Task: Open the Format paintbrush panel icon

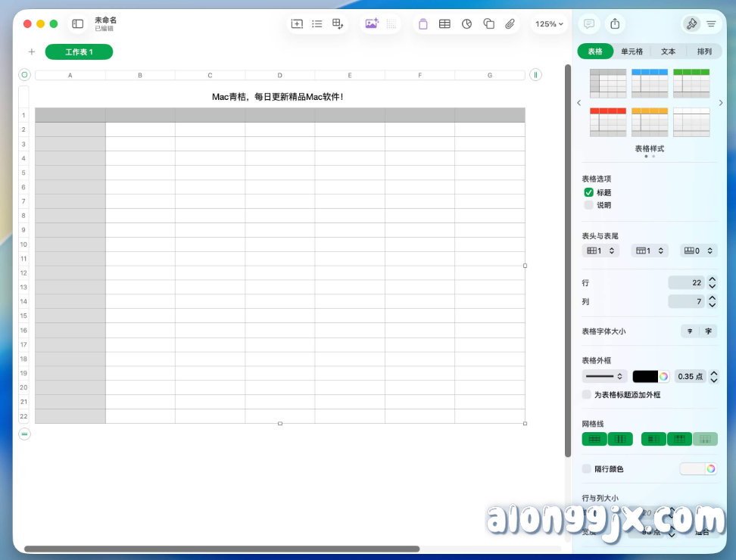Action: pos(692,23)
